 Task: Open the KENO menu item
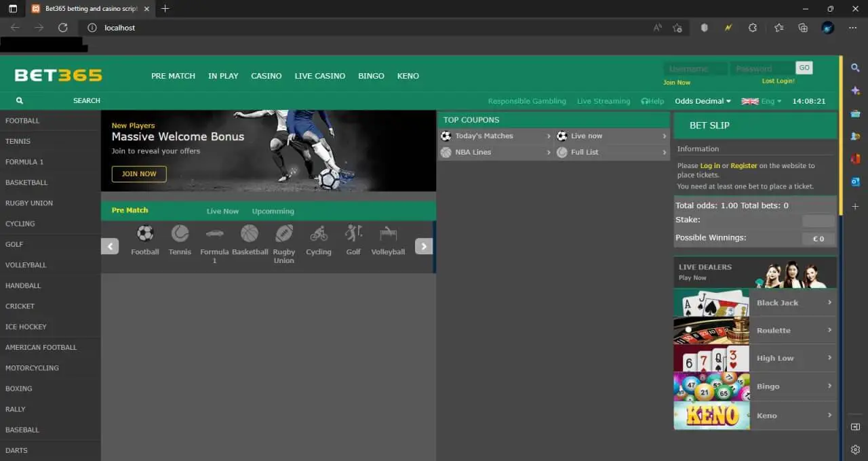point(408,76)
